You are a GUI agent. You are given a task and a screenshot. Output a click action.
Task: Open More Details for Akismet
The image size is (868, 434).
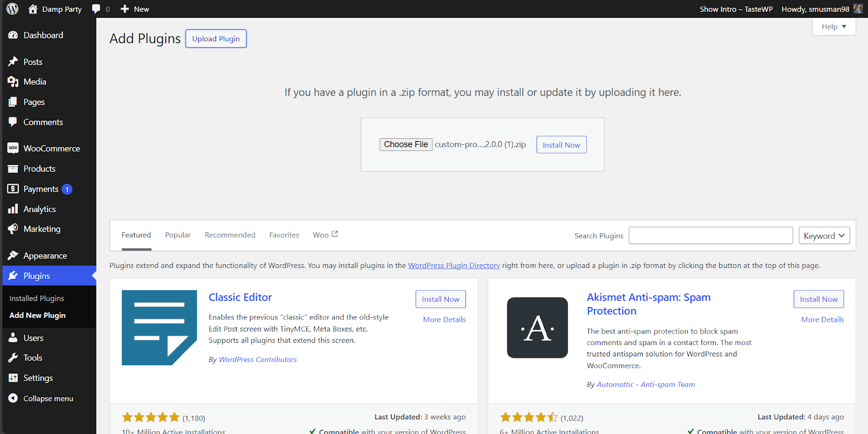pyautogui.click(x=822, y=320)
